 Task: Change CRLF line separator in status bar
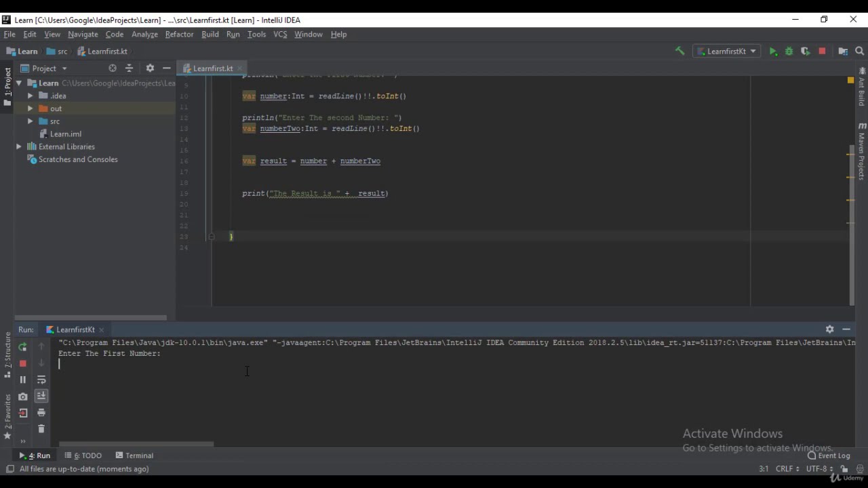pos(787,468)
